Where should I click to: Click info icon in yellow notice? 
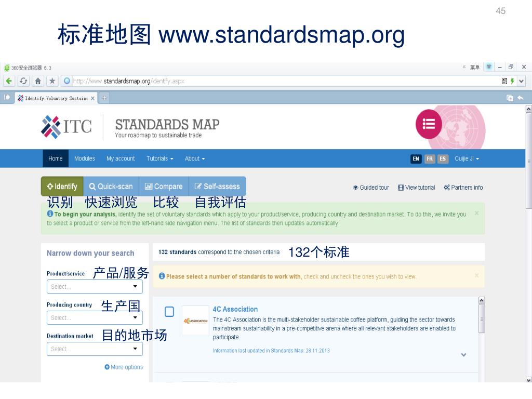pos(162,276)
